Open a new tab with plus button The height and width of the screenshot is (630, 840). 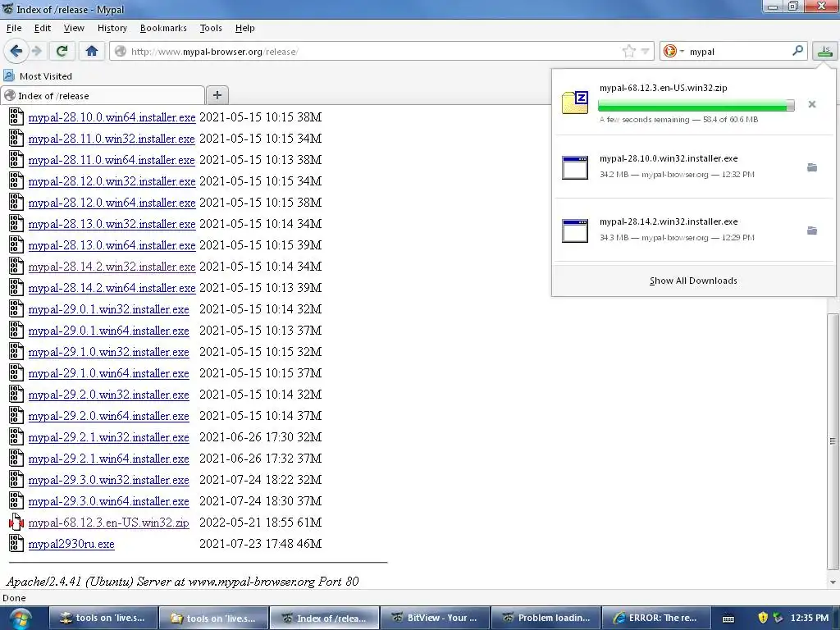tap(217, 95)
